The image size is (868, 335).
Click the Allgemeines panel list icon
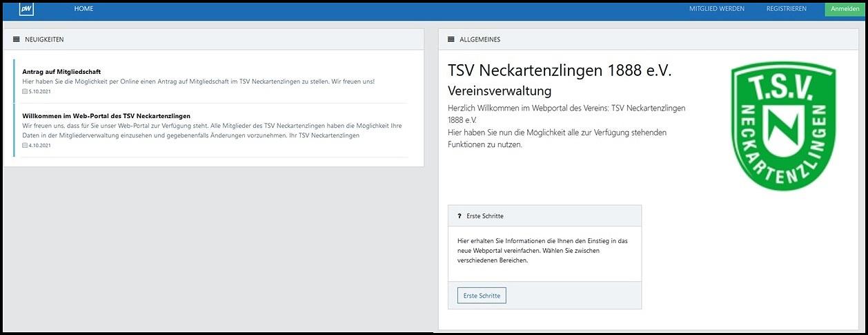click(x=451, y=39)
